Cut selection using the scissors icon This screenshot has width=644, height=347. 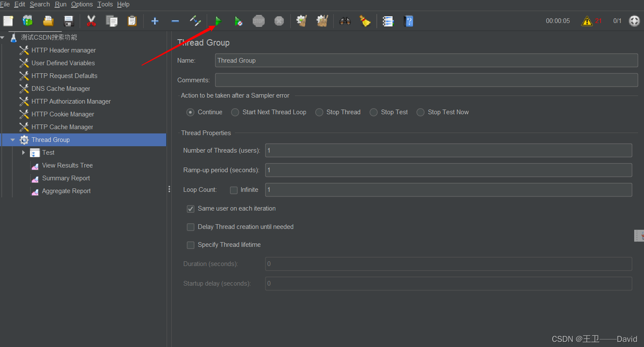91,21
